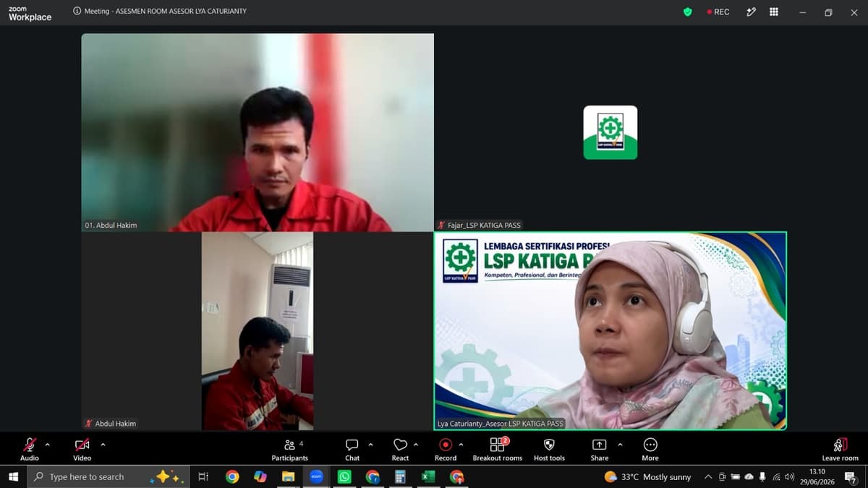The height and width of the screenshot is (488, 868).
Task: Select Lya Caturianty assessor video tile
Action: [x=610, y=331]
